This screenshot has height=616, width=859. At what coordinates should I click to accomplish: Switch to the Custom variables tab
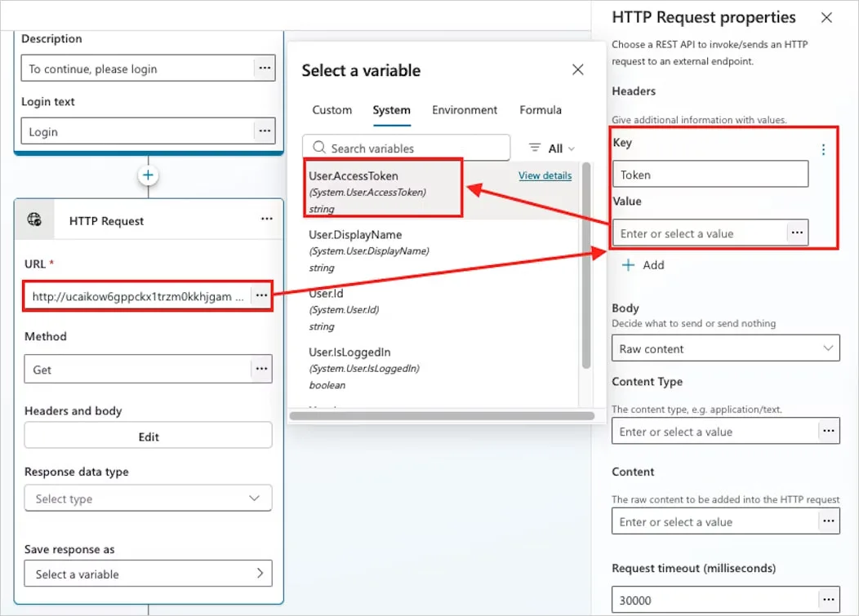pyautogui.click(x=332, y=109)
